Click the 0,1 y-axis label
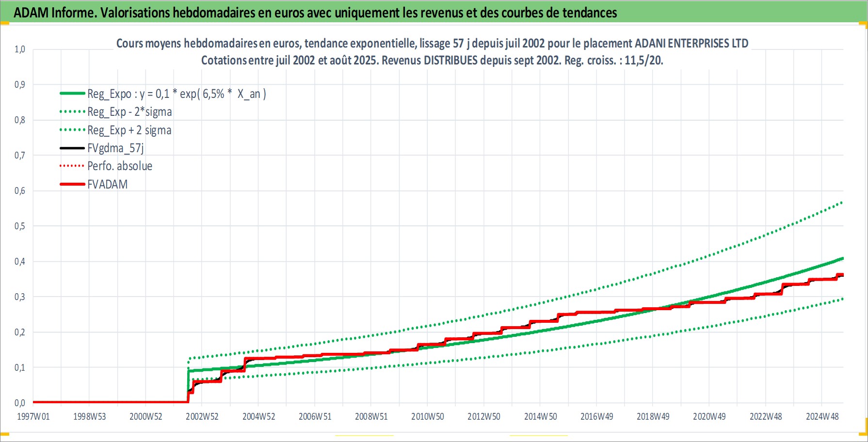Image resolution: width=868 pixels, height=442 pixels. [x=20, y=367]
